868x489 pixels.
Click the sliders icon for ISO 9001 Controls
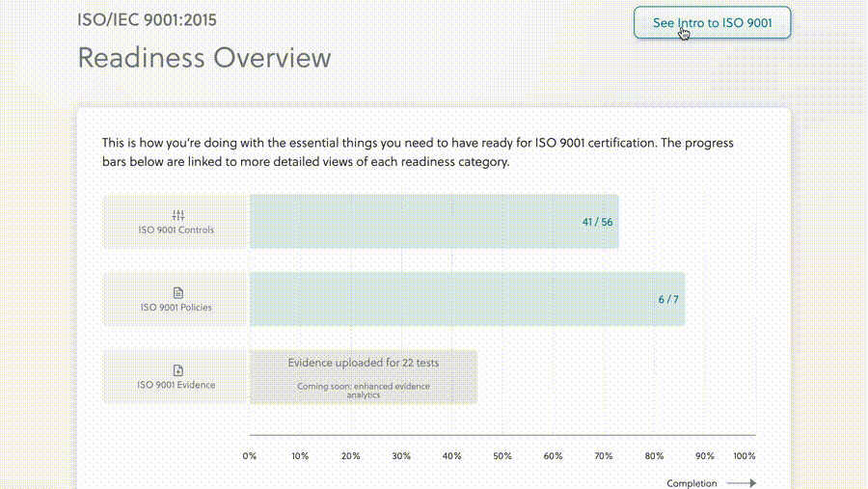(177, 215)
